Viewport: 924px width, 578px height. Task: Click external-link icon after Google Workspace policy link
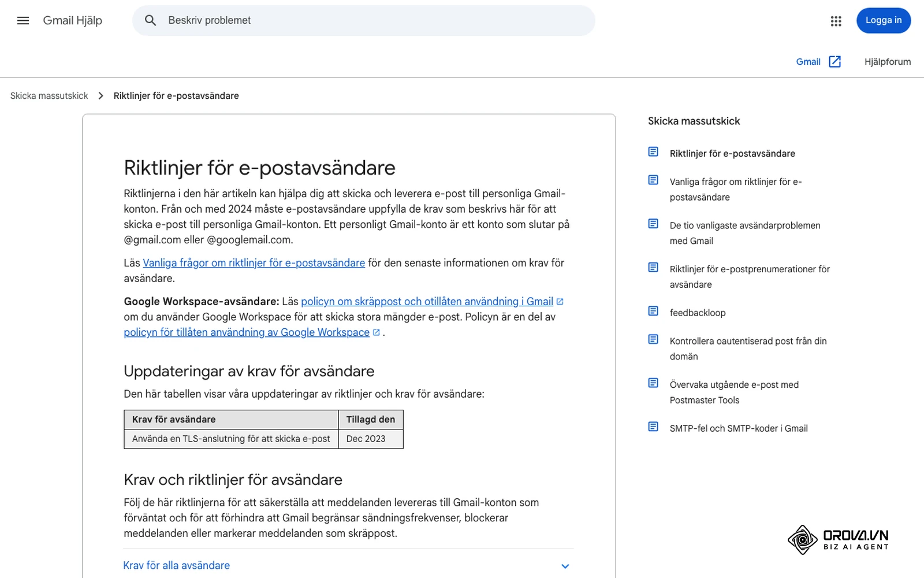pyautogui.click(x=377, y=333)
